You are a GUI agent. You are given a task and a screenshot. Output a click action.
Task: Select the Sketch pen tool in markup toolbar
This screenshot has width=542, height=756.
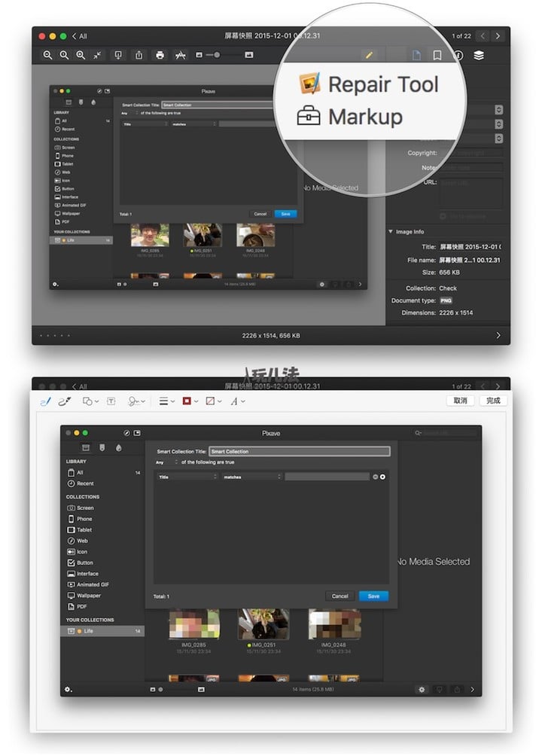point(44,401)
